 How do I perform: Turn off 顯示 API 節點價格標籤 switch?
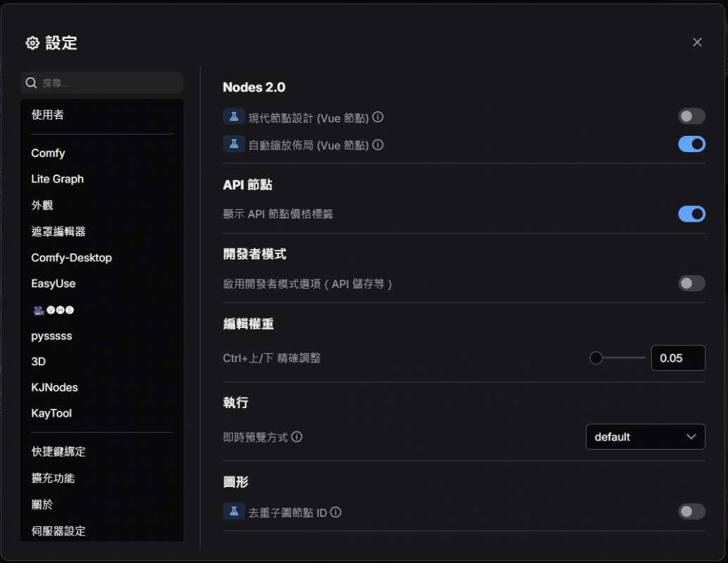click(691, 214)
